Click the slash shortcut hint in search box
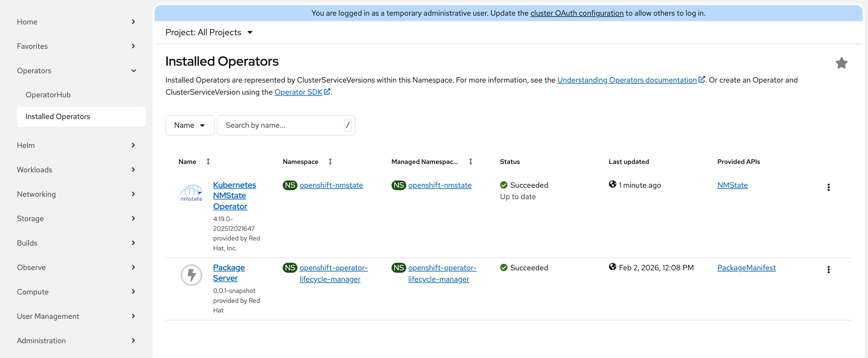The image size is (868, 358). coord(348,125)
